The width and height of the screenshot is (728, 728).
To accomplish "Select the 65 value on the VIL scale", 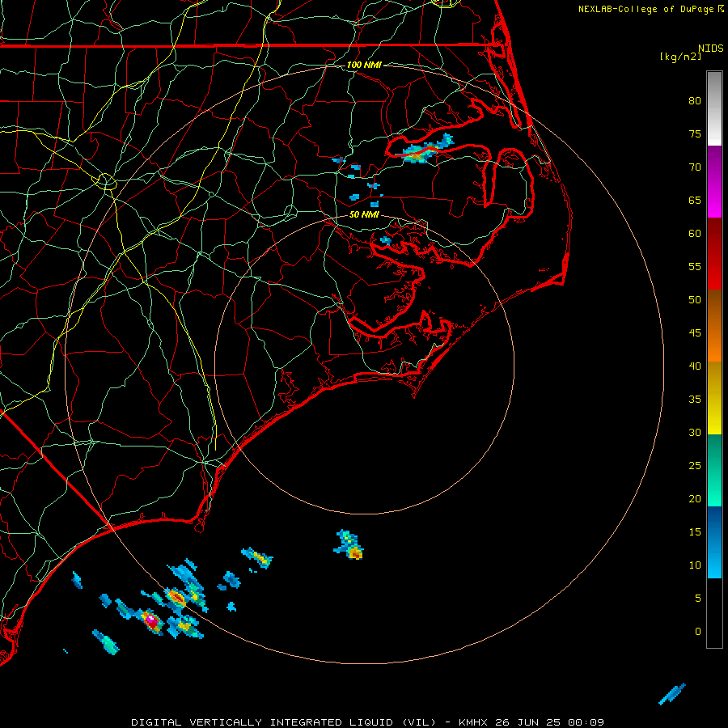I will click(x=695, y=200).
